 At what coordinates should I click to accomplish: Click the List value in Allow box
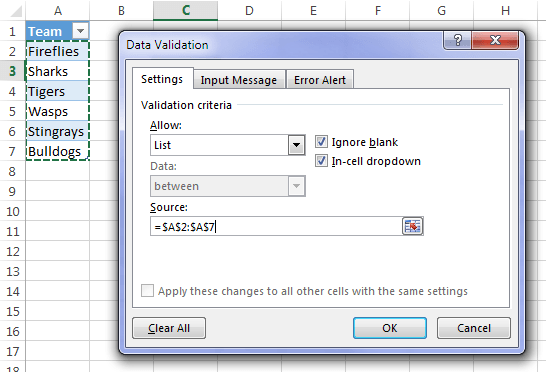(162, 145)
